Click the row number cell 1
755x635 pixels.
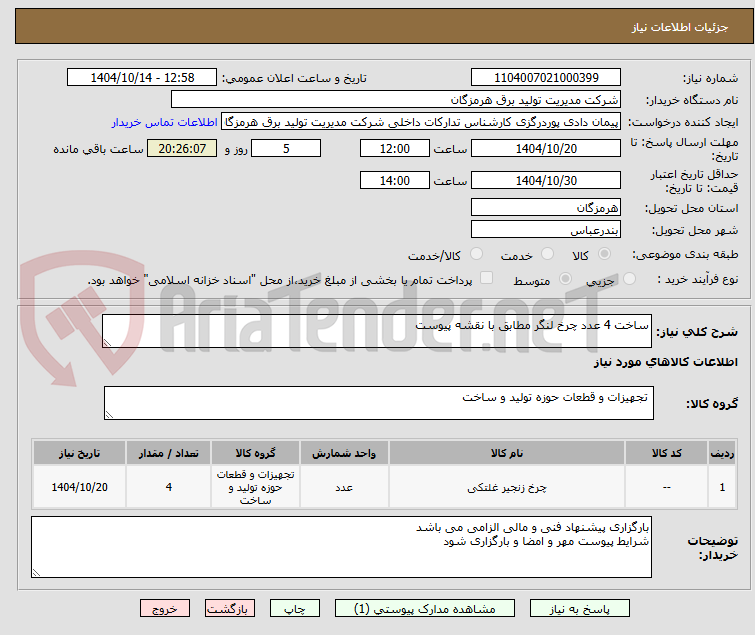coord(722,487)
